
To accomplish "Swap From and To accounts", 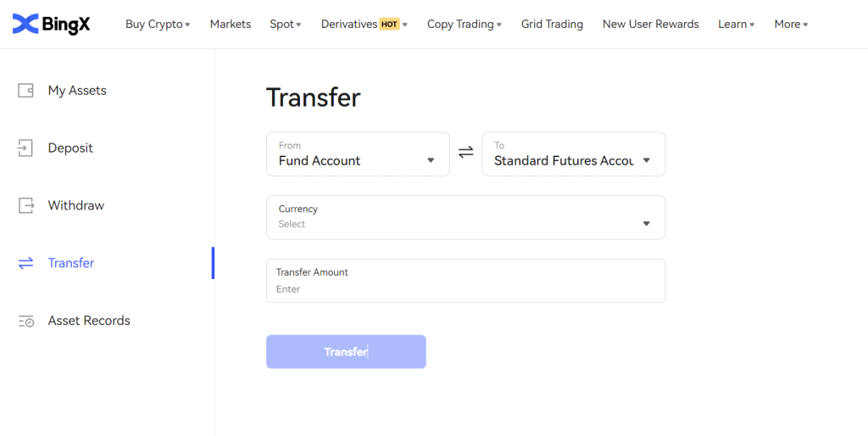I will (465, 153).
